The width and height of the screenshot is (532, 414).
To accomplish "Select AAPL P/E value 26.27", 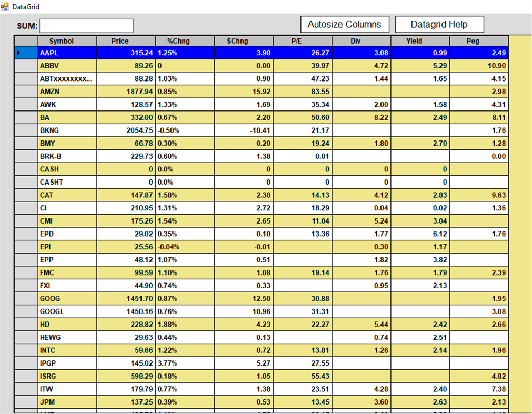I will pos(303,53).
